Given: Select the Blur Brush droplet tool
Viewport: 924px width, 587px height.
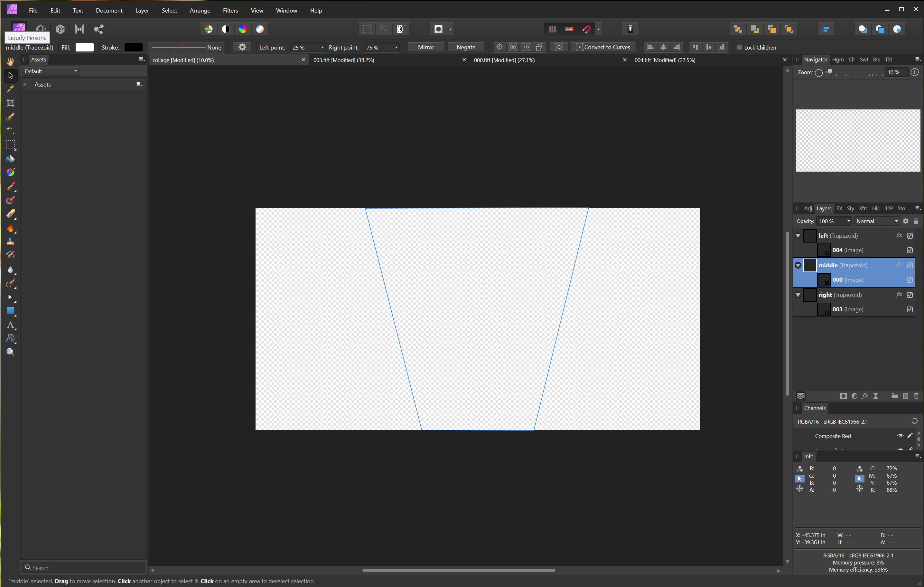Looking at the screenshot, I should click(x=10, y=270).
